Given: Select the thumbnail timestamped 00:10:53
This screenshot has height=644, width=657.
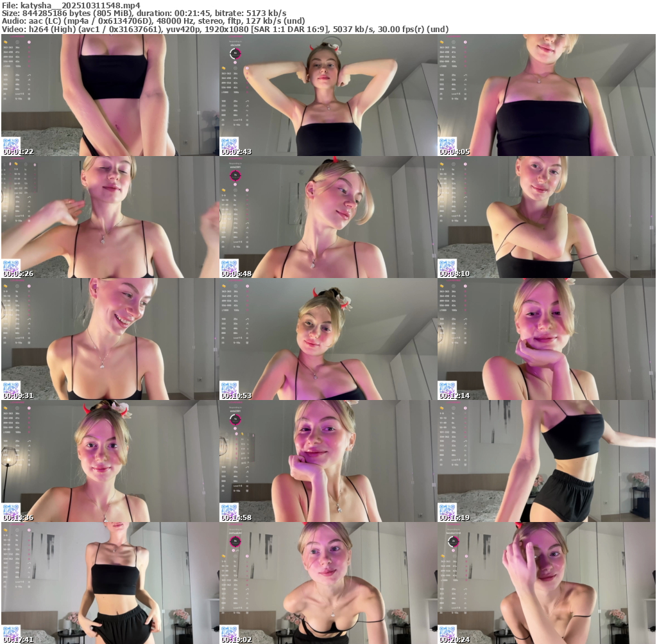Looking at the screenshot, I should coord(328,339).
